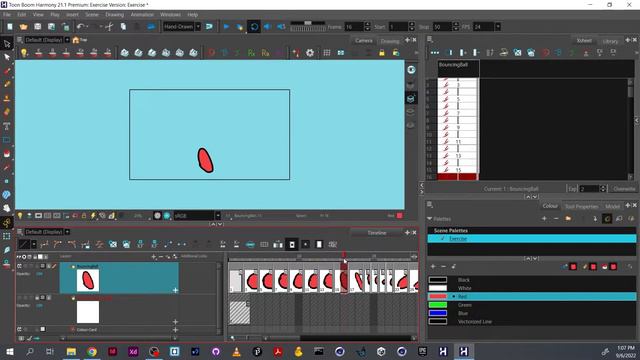Open Google Chrome from the taskbar
The height and width of the screenshot is (360, 640).
(x=92, y=351)
